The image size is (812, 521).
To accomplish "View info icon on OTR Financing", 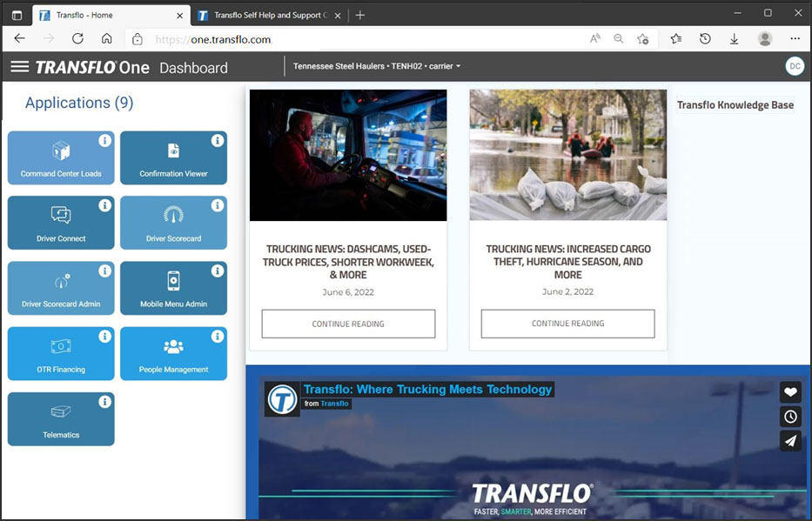I will point(104,337).
